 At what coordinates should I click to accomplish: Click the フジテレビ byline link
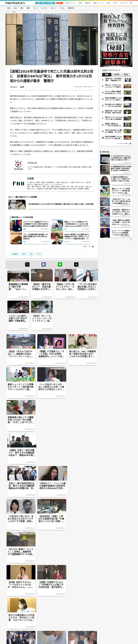tap(13, 87)
